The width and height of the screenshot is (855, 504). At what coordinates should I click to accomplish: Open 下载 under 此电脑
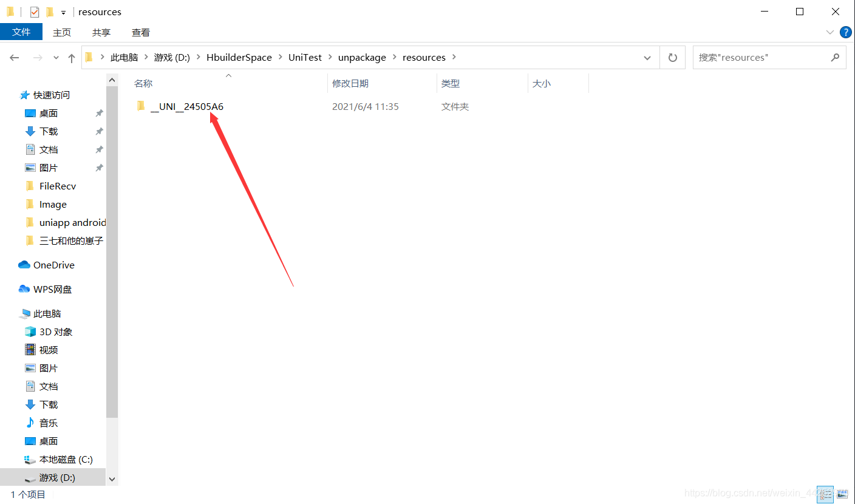(x=49, y=404)
